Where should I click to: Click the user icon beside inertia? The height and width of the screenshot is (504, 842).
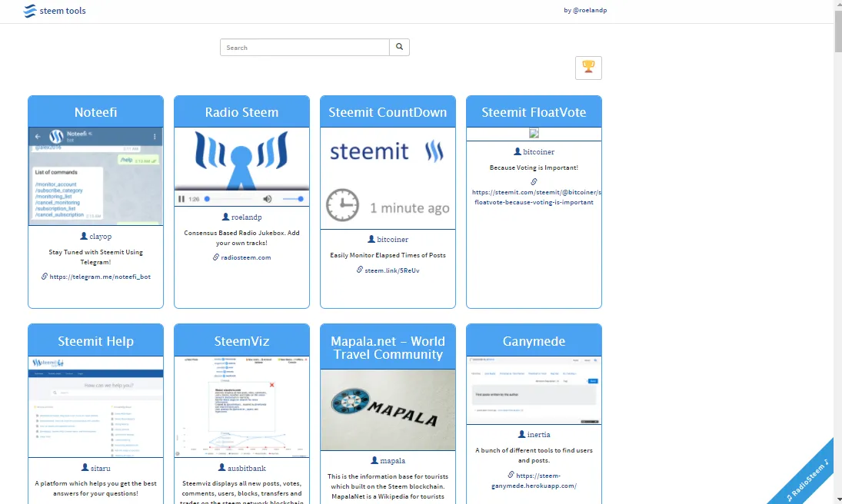tap(521, 433)
